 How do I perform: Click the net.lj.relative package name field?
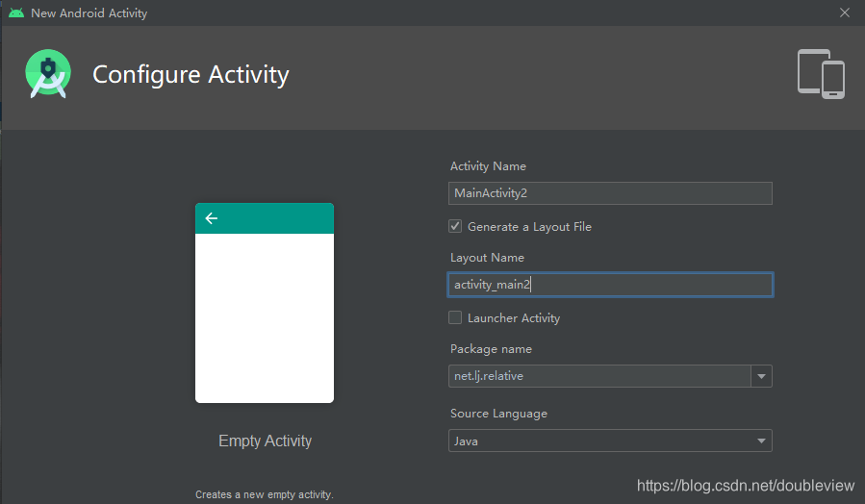click(599, 376)
